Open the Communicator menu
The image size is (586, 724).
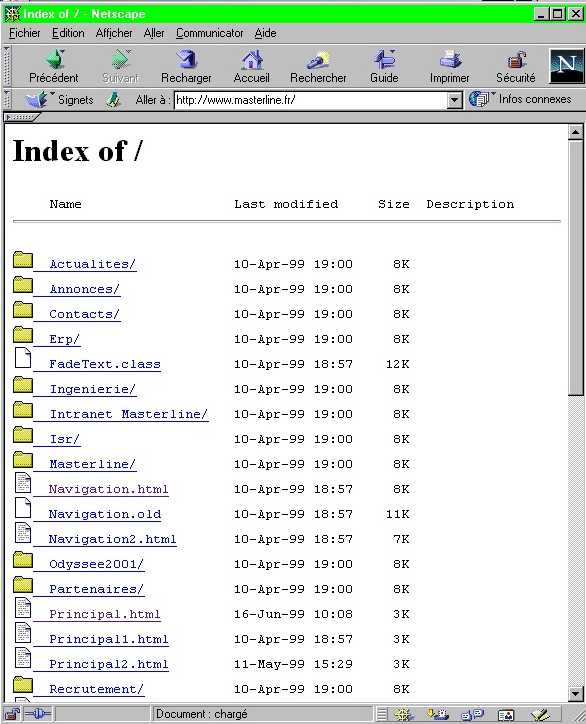210,33
